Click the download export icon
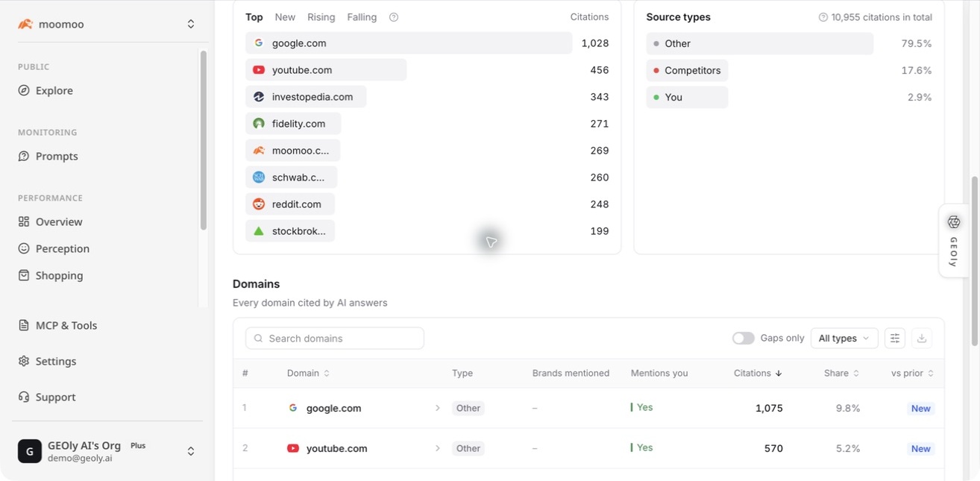 (x=922, y=339)
